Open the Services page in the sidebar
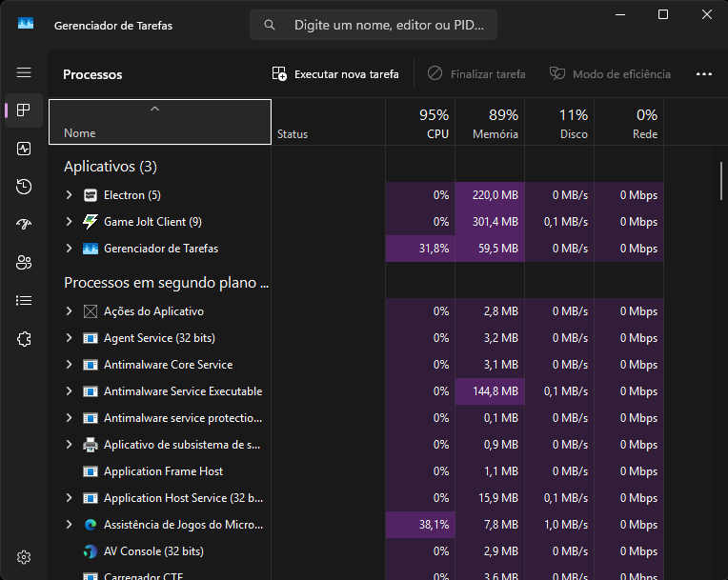 pyautogui.click(x=24, y=339)
